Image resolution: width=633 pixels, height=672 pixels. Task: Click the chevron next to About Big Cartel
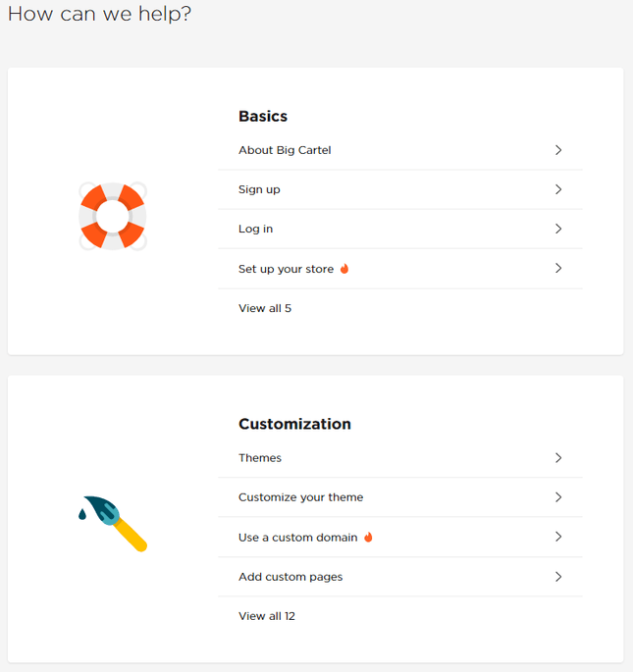click(558, 150)
